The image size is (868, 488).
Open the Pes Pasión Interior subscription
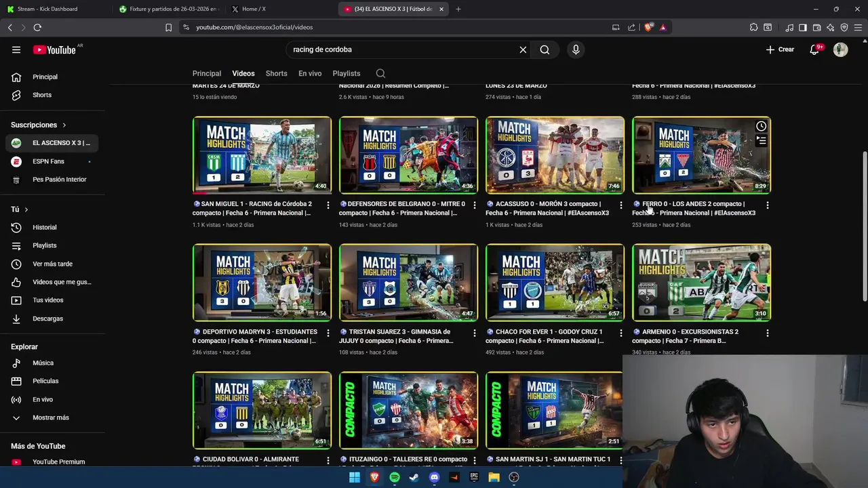click(52, 180)
